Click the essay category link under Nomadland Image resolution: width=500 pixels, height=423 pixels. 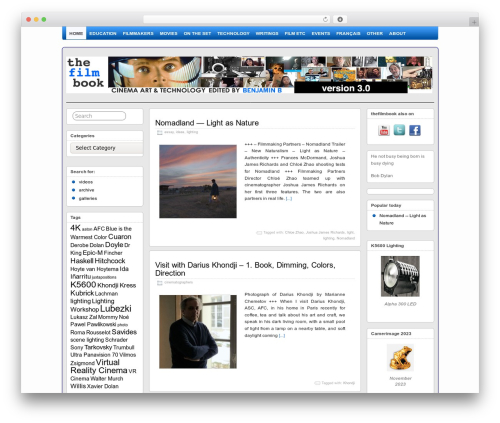point(169,132)
